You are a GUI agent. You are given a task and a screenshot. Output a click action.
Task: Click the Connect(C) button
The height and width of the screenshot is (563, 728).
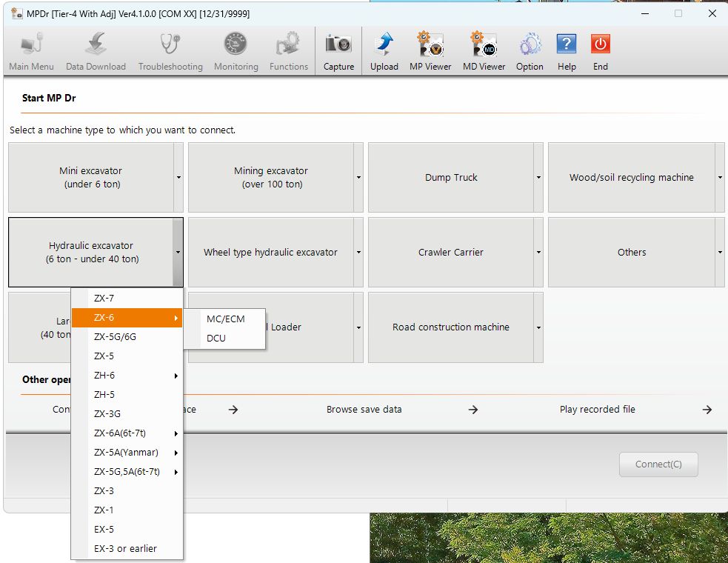[x=658, y=464]
